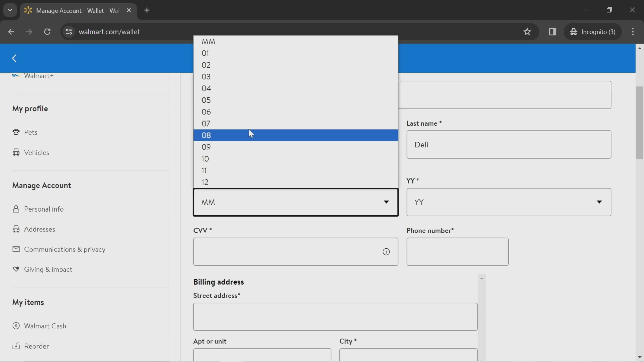Viewport: 644px width, 362px height.
Task: Click the browser forward arrow
Action: [x=29, y=32]
